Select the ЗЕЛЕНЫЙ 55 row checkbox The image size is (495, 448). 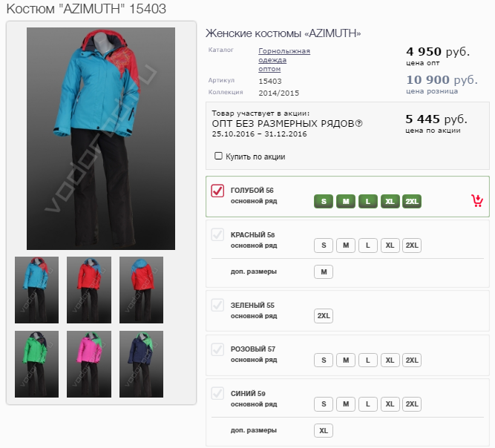pos(217,305)
